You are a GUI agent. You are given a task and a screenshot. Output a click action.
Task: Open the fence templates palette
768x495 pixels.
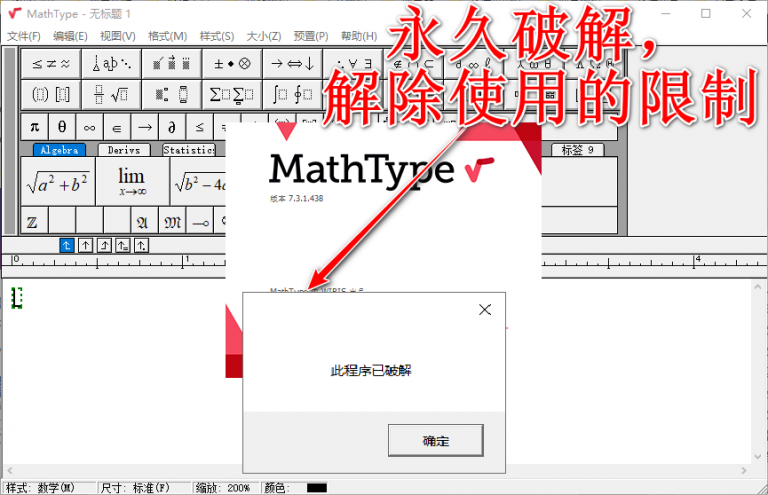51,94
